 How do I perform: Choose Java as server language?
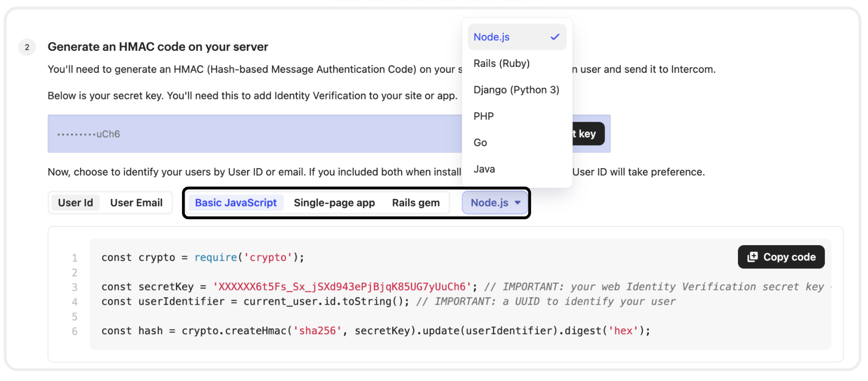click(484, 169)
